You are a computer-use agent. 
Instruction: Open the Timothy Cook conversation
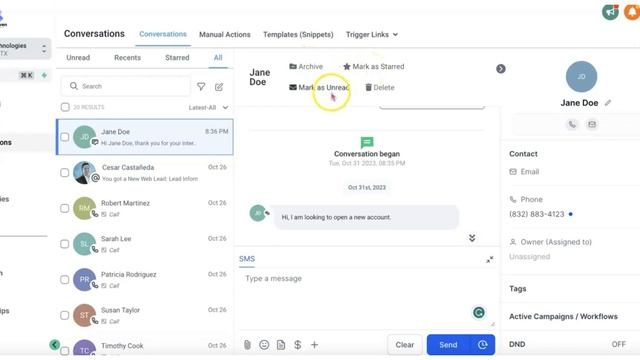tap(145, 347)
